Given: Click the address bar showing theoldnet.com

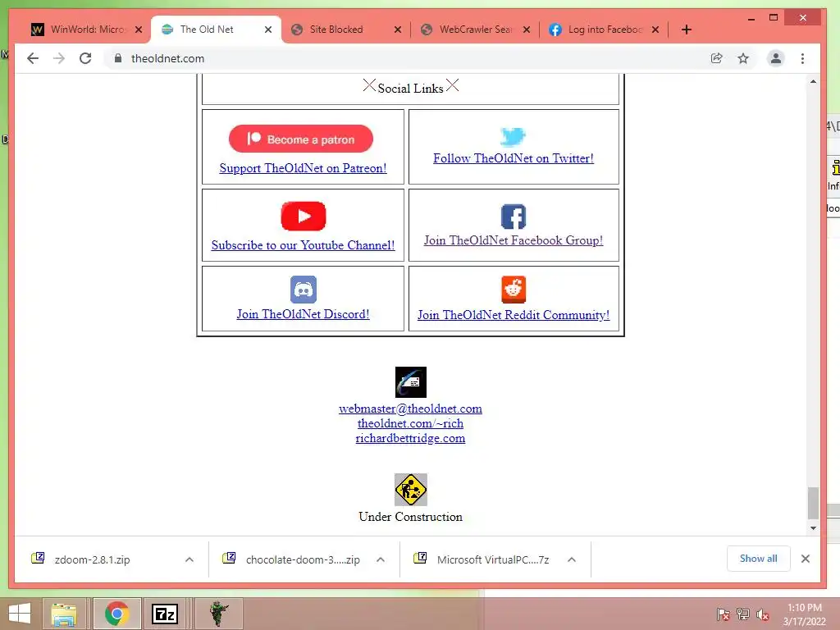Looking at the screenshot, I should 405,58.
